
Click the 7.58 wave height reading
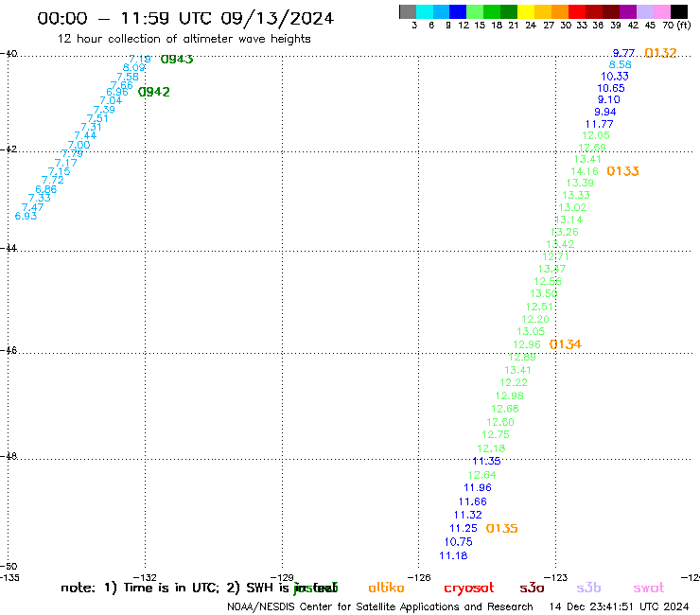128,77
